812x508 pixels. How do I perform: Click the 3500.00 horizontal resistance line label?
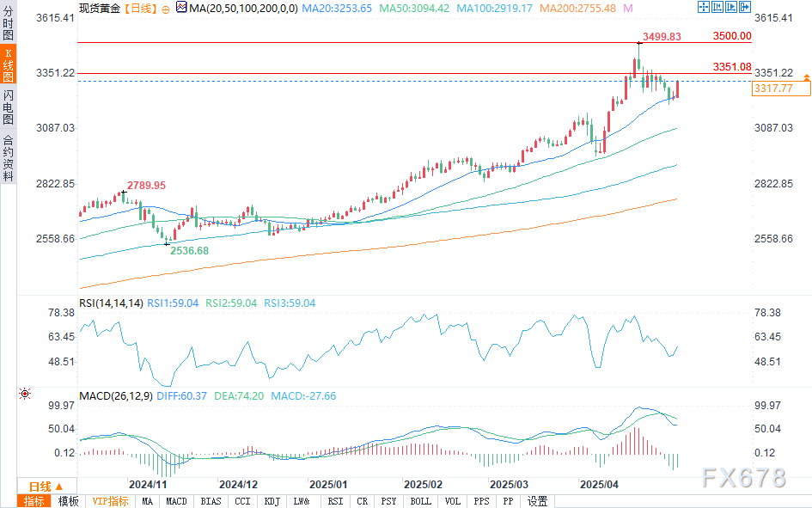click(x=732, y=36)
